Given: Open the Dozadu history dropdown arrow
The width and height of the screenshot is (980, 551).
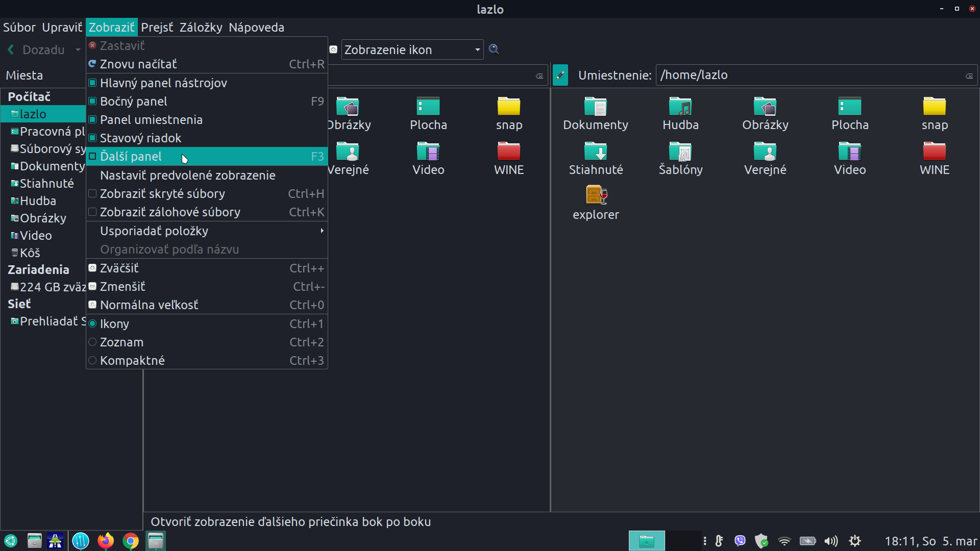Looking at the screenshot, I should pyautogui.click(x=78, y=50).
